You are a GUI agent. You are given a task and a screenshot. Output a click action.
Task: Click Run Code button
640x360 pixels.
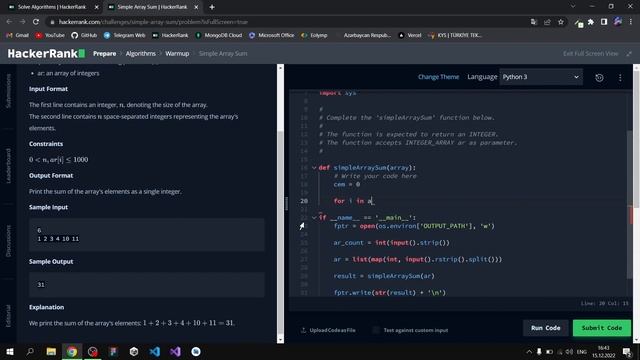point(545,328)
